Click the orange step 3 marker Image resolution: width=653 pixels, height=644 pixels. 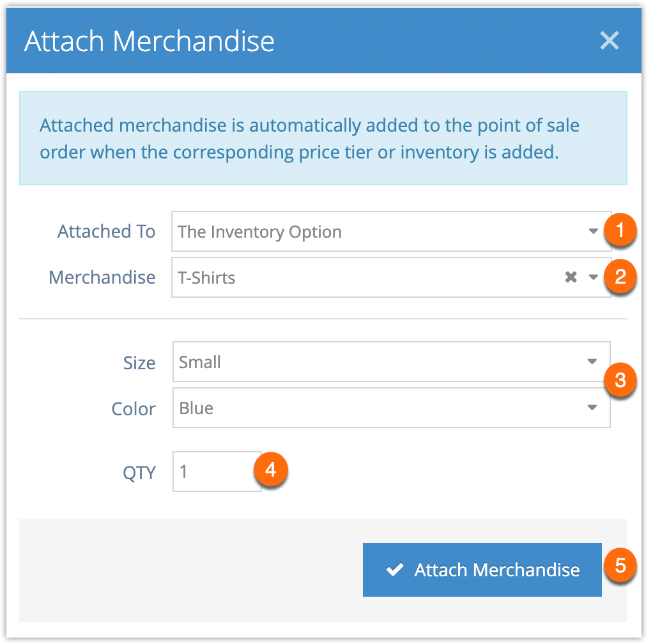tap(620, 379)
